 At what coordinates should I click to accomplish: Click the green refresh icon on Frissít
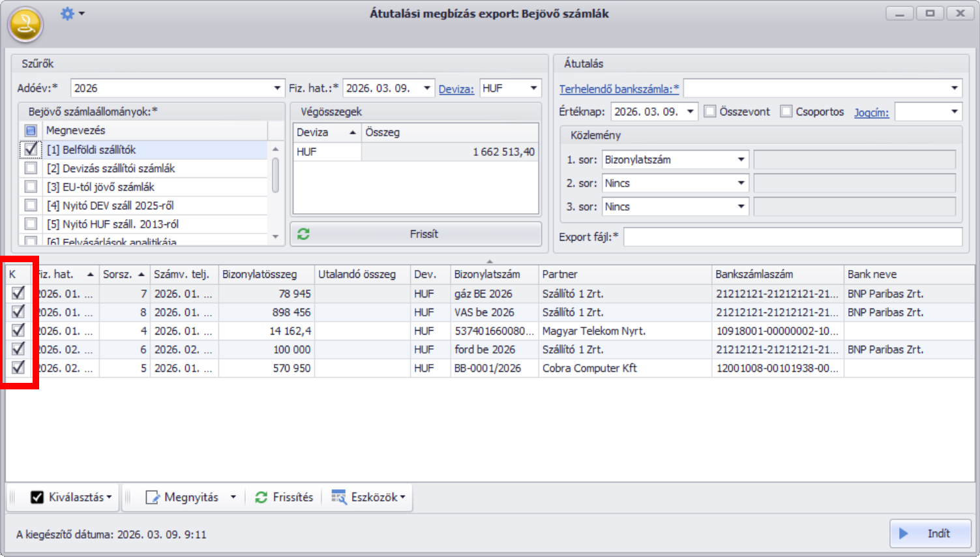[x=303, y=234]
